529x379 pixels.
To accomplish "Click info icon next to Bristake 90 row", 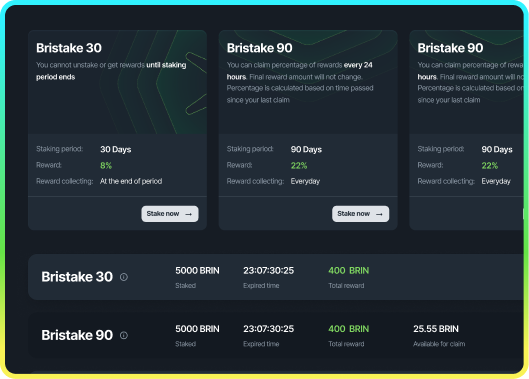I will click(124, 335).
